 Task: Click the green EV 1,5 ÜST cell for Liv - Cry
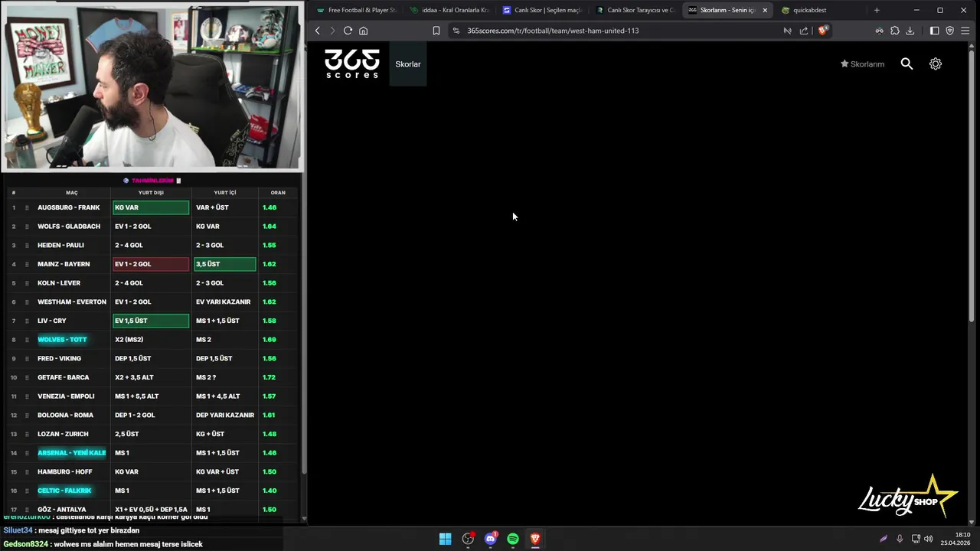tap(151, 321)
